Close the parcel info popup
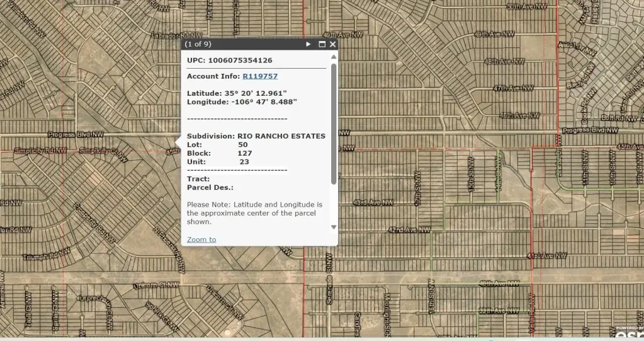The height and width of the screenshot is (341, 644). coord(332,44)
